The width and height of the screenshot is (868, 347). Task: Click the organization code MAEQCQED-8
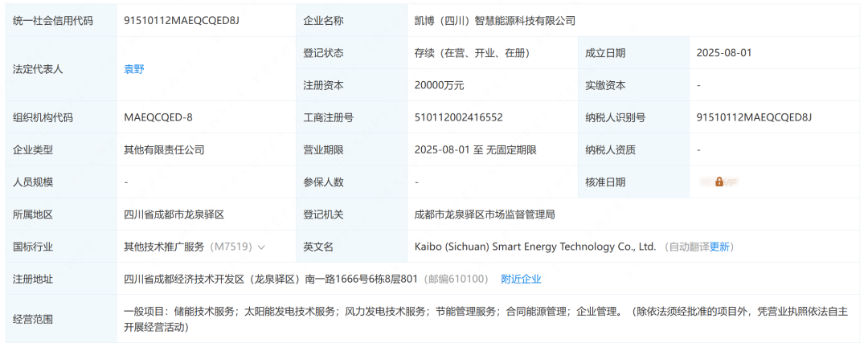coord(158,117)
